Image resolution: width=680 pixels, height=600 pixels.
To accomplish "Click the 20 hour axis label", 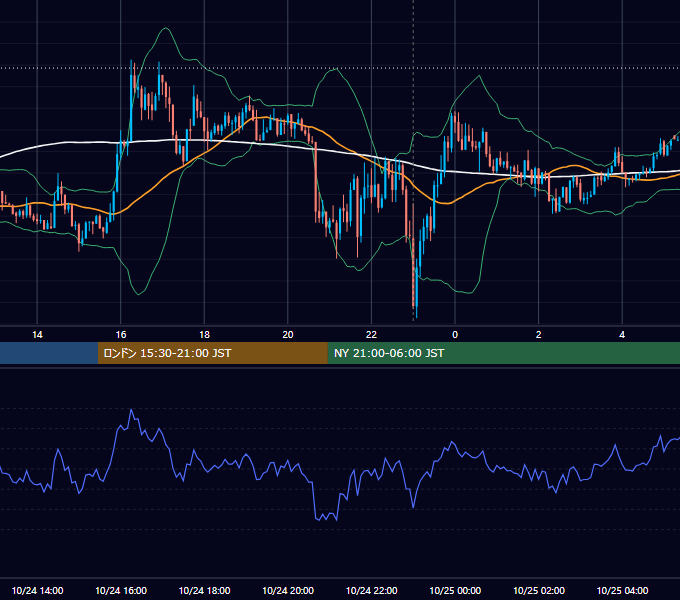I will pyautogui.click(x=288, y=335).
